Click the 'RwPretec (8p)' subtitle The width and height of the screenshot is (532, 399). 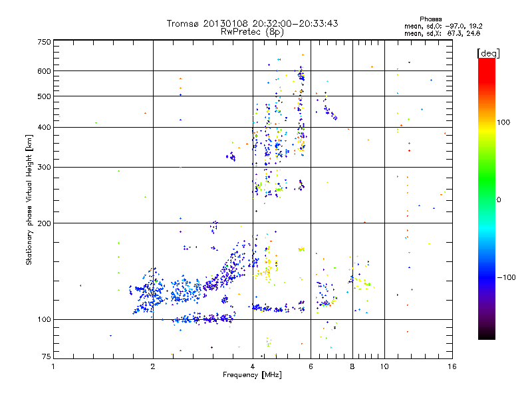[x=252, y=32]
